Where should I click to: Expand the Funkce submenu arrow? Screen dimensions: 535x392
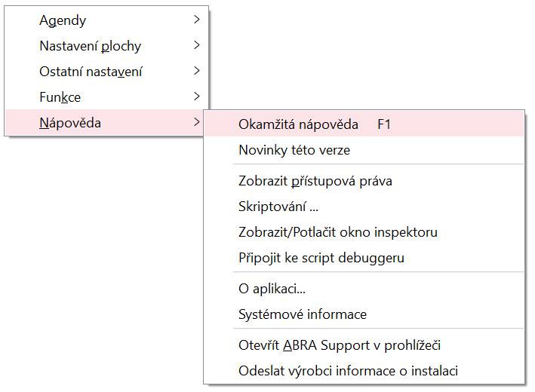[196, 97]
